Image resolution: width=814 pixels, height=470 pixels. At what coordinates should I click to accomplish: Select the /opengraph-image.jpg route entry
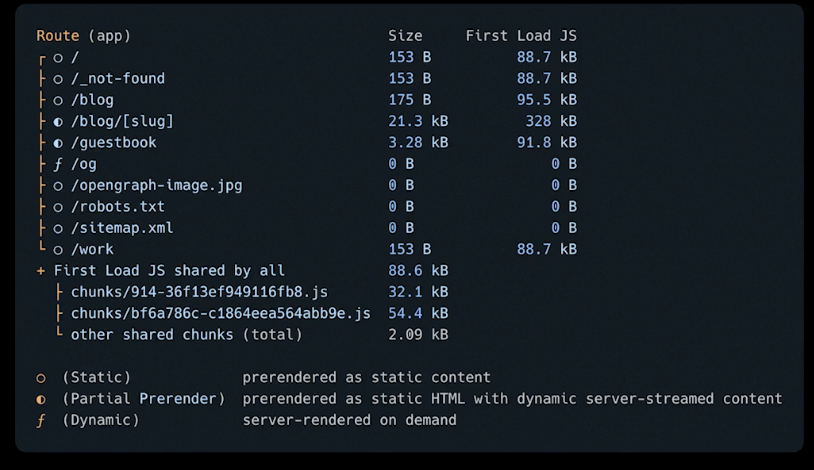coord(156,186)
